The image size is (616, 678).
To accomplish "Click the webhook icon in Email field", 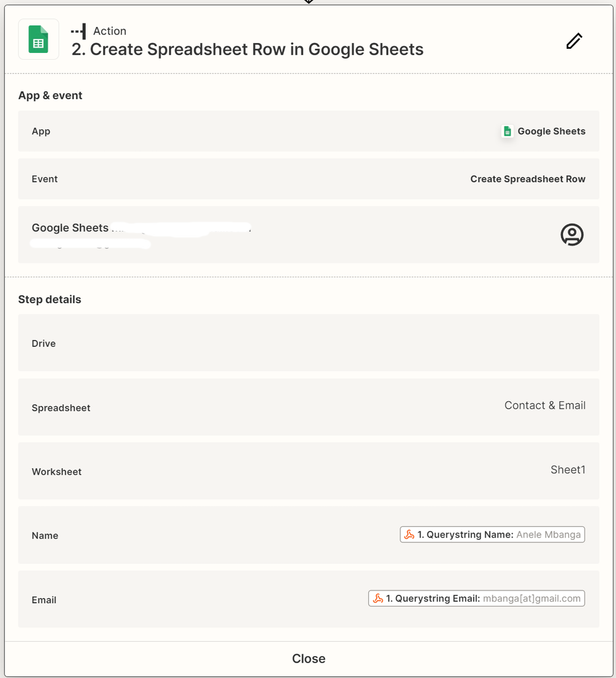I will pos(378,598).
